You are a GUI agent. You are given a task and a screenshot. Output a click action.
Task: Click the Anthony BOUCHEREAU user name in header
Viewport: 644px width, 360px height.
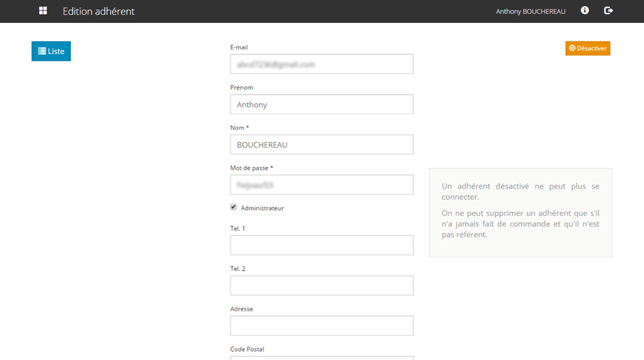pos(531,11)
